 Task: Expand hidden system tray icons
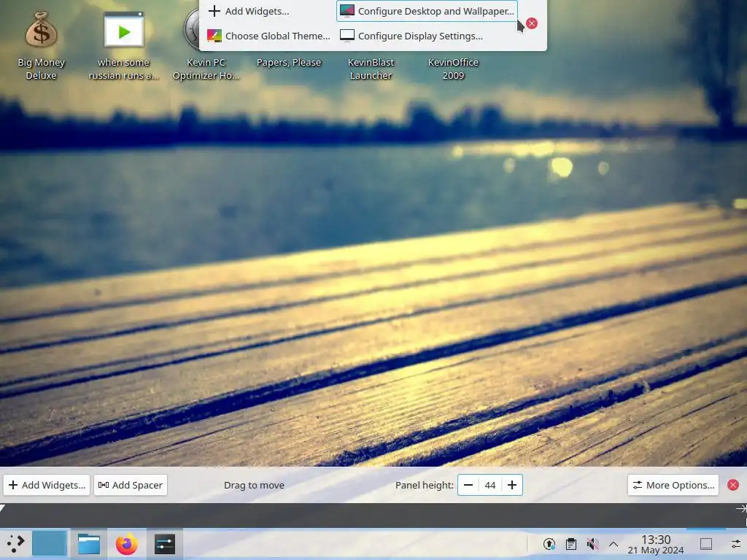click(x=614, y=544)
